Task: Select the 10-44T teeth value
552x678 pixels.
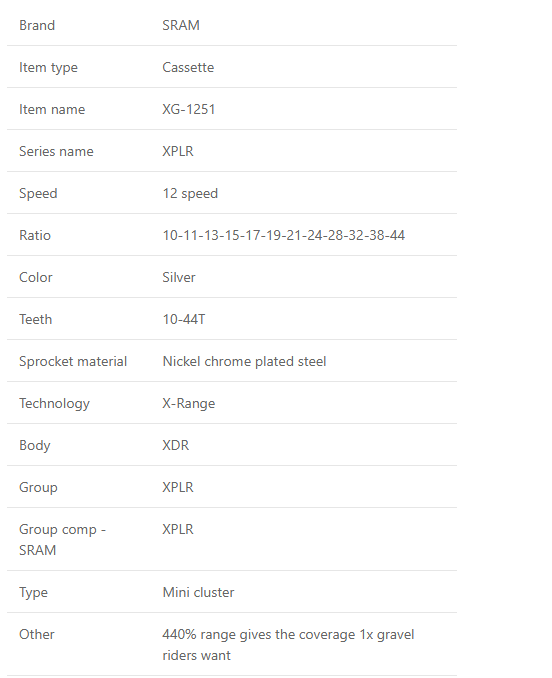Action: pos(184,319)
